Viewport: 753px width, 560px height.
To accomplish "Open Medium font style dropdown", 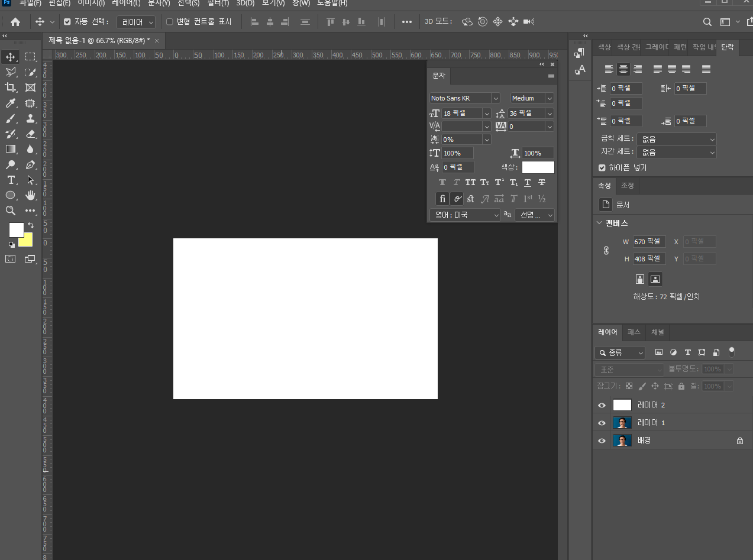I will pyautogui.click(x=550, y=98).
